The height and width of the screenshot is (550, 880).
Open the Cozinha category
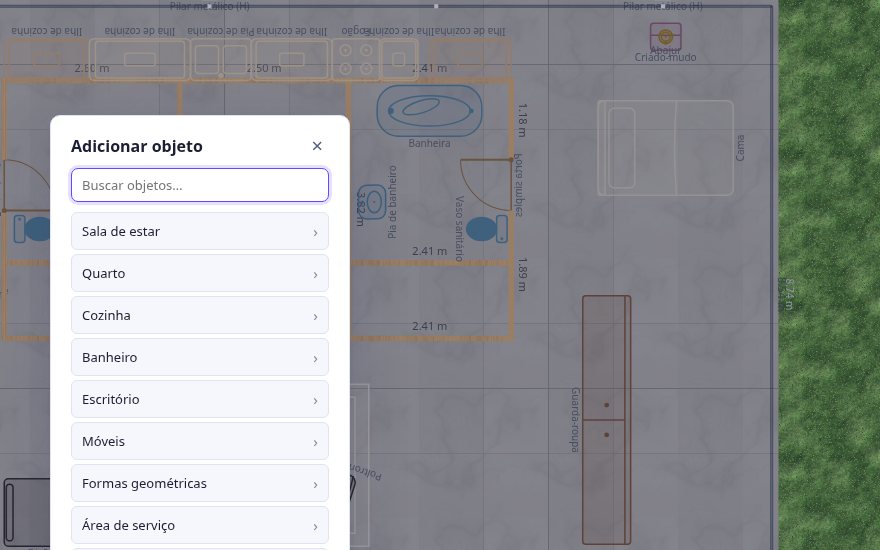[x=200, y=315]
